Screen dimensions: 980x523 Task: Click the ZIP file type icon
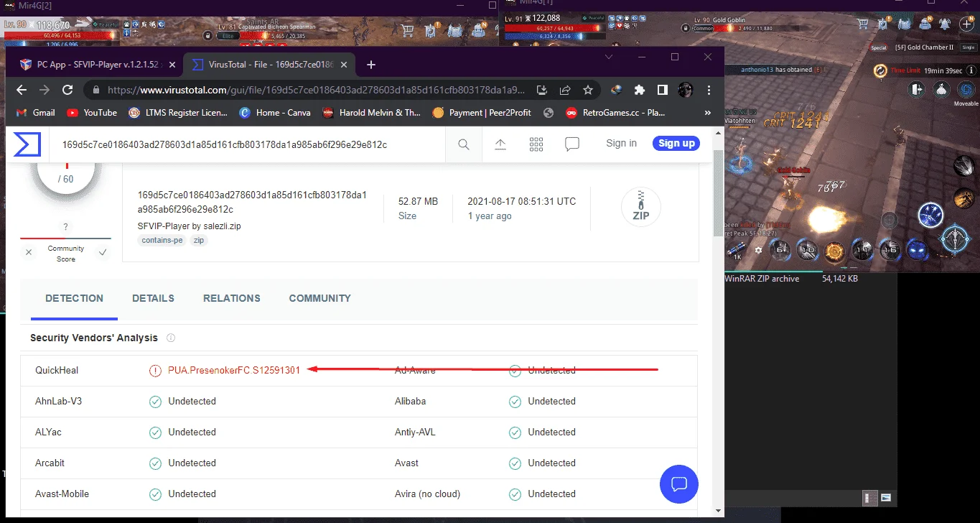(640, 207)
